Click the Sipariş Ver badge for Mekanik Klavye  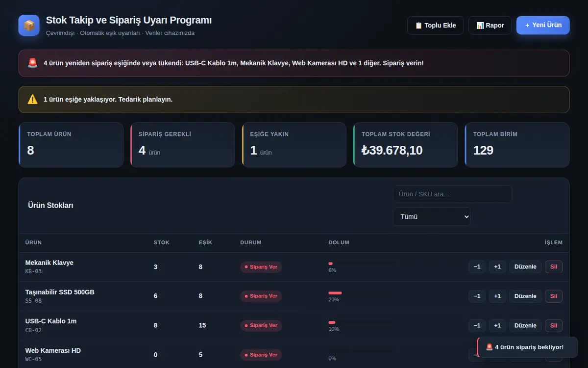pyautogui.click(x=261, y=267)
